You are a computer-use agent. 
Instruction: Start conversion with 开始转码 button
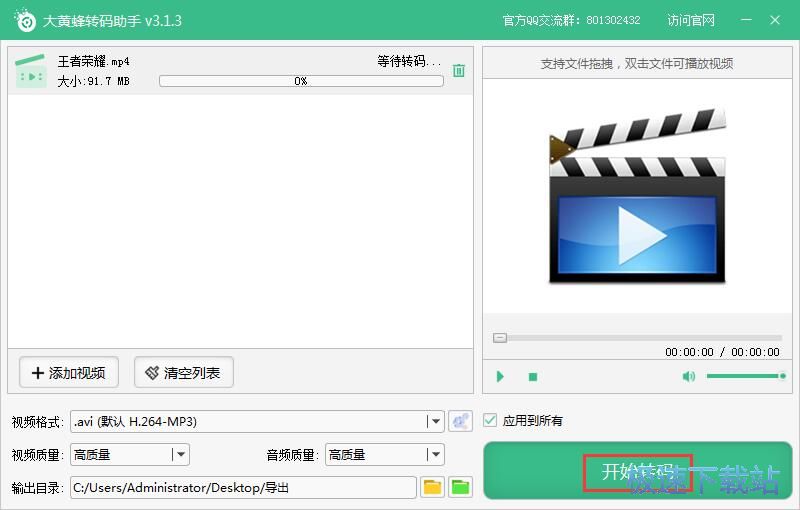point(638,471)
